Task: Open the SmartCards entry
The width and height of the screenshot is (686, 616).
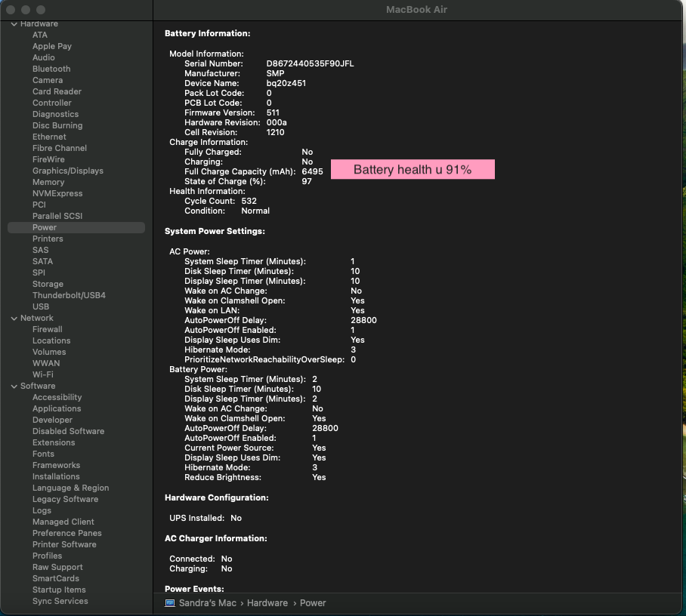Action: click(56, 579)
